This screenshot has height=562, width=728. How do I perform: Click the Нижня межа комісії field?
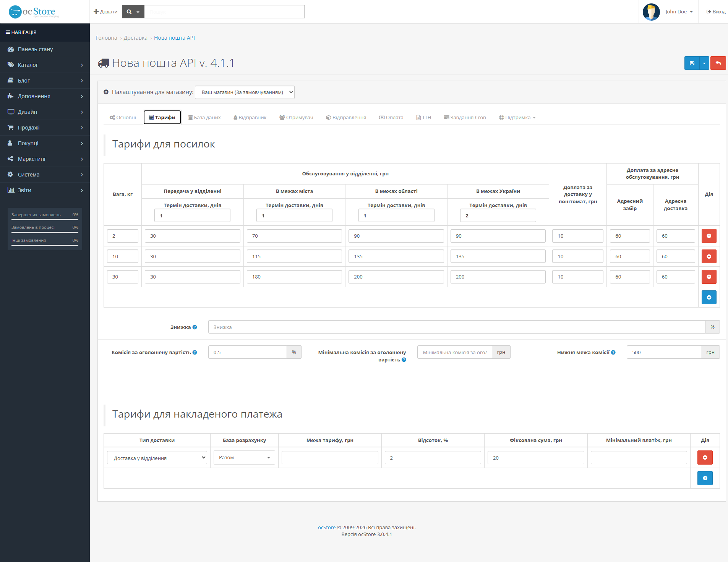point(664,352)
